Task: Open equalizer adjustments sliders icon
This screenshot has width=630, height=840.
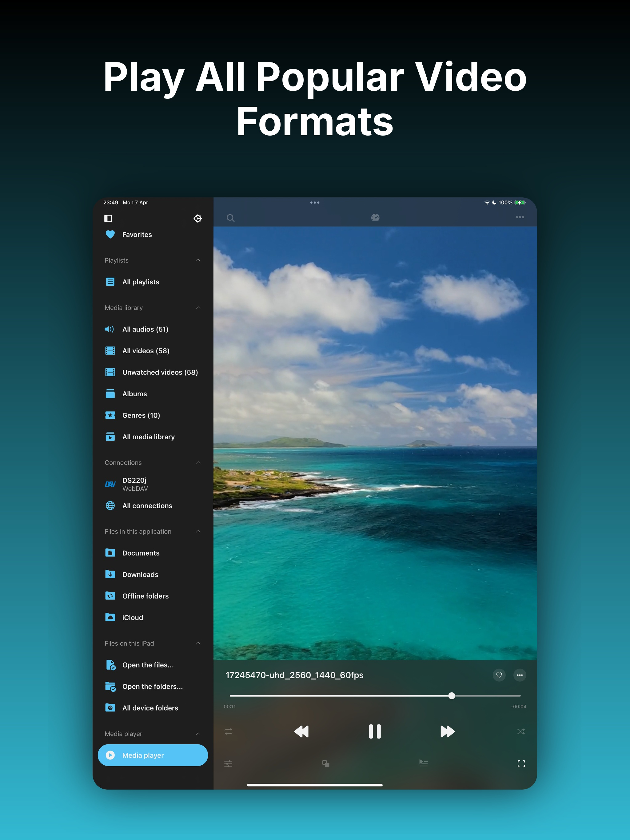Action: [x=228, y=764]
